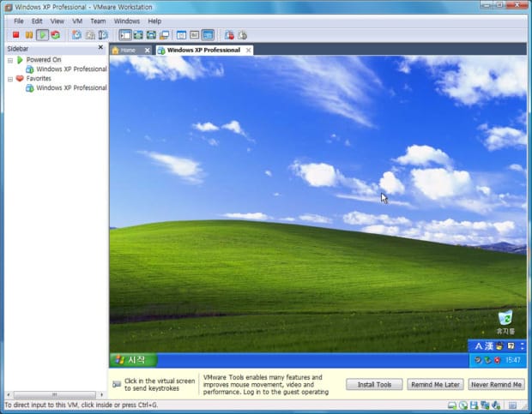Click the Never Remind Me button
Image resolution: width=532 pixels, height=414 pixels.
click(x=496, y=385)
